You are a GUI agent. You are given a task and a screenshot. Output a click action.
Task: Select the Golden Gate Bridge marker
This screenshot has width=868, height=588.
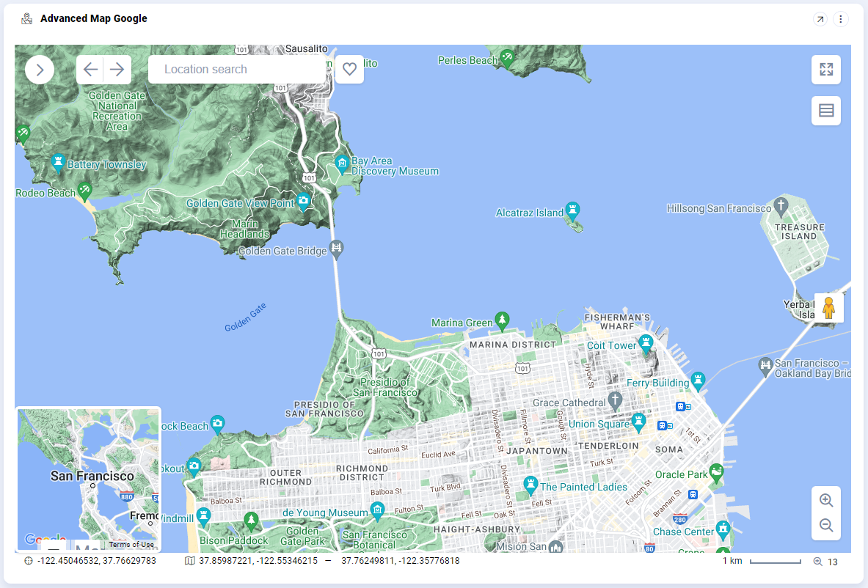point(336,247)
